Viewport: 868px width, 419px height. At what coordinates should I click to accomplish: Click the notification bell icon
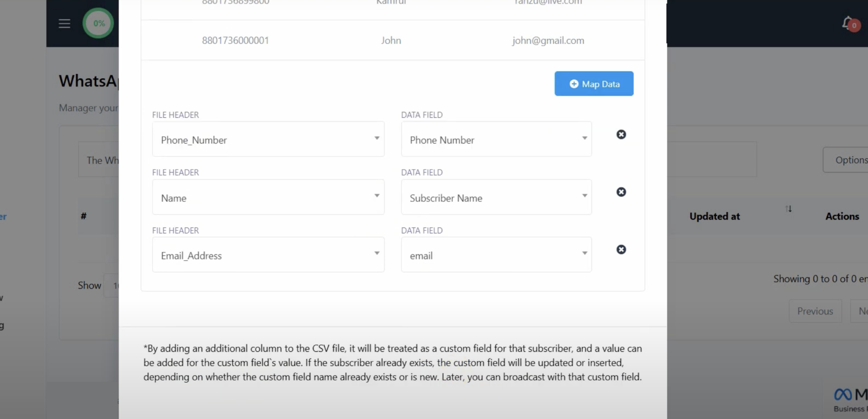click(848, 23)
